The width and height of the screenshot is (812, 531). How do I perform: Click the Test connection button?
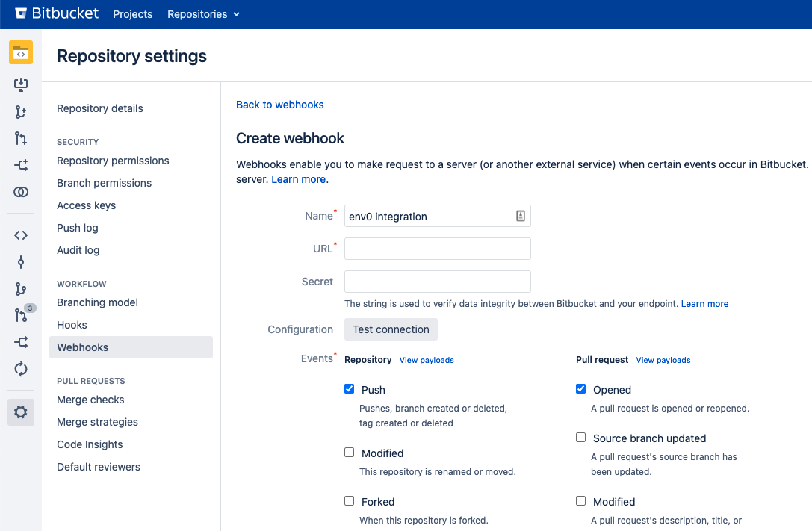[x=391, y=329]
